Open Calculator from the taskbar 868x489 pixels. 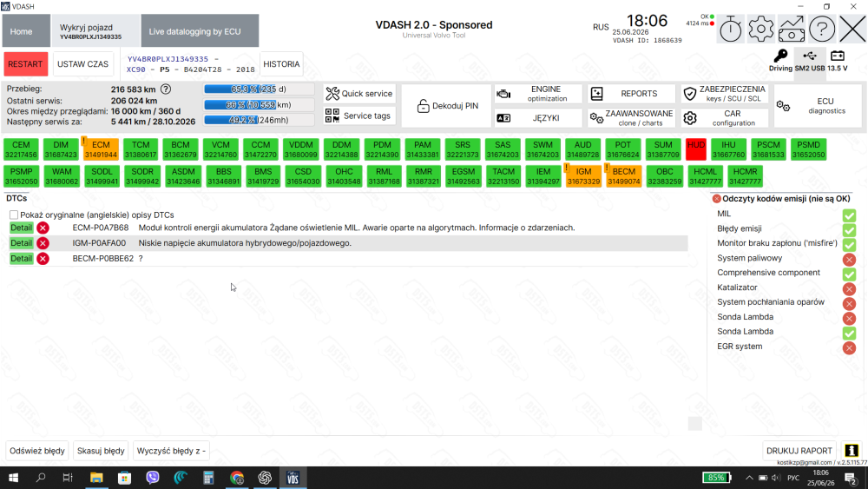tap(208, 478)
